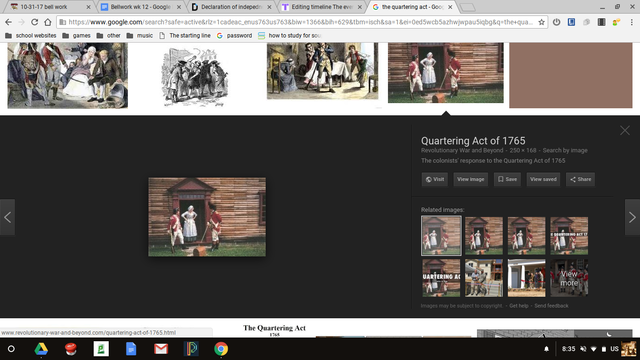Open the music bookmark folder
This screenshot has height=360, width=640.
140,36
